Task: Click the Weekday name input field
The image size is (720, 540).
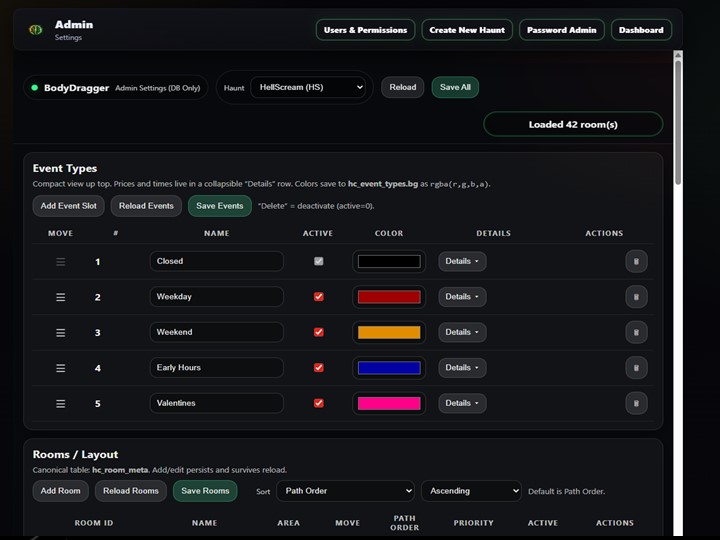Action: click(216, 297)
